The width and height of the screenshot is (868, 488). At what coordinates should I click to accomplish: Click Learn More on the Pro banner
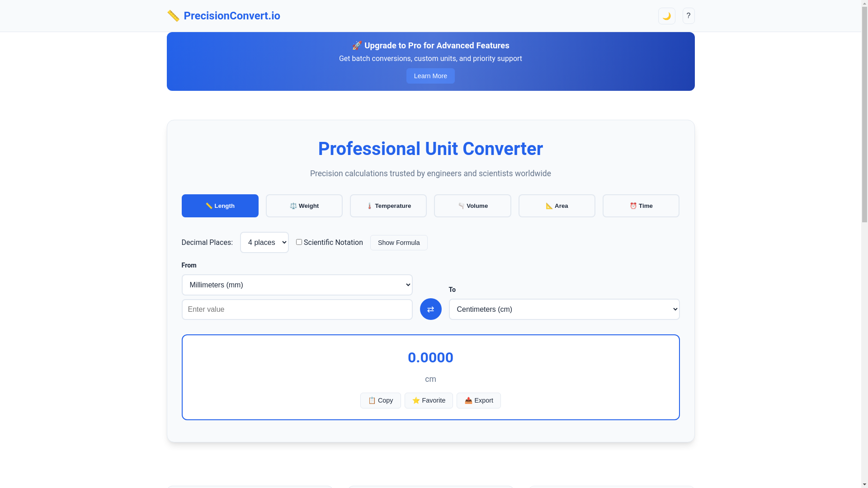pos(430,76)
